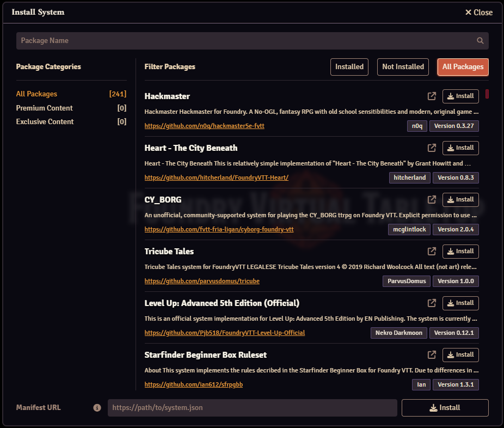Click the Install button beside Manifest URL field
This screenshot has width=504, height=428.
click(x=445, y=408)
